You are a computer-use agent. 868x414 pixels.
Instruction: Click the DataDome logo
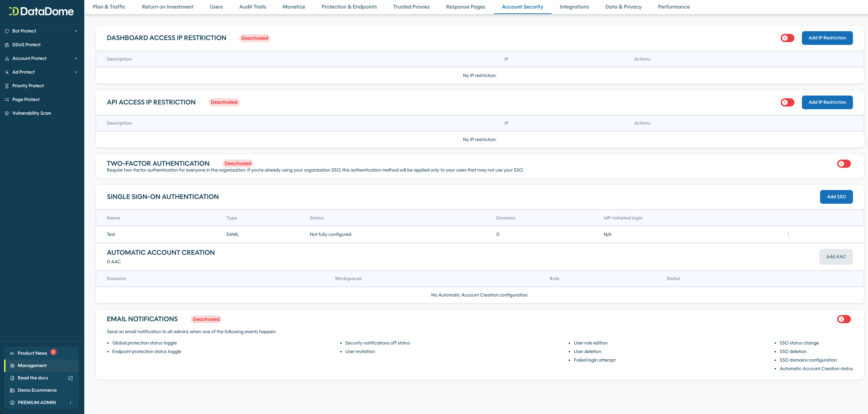[x=41, y=12]
